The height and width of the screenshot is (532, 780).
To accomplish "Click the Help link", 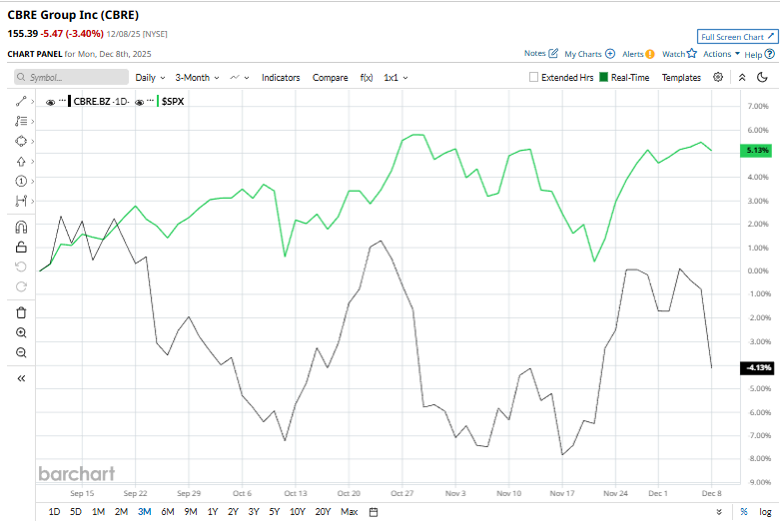I will (753, 55).
